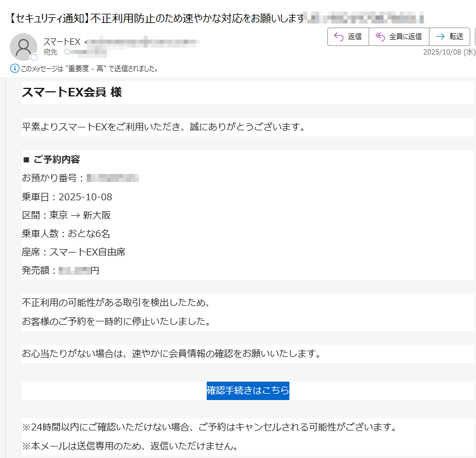Open the 確認手続きはこちら link
The image size is (476, 458).
pos(247,390)
